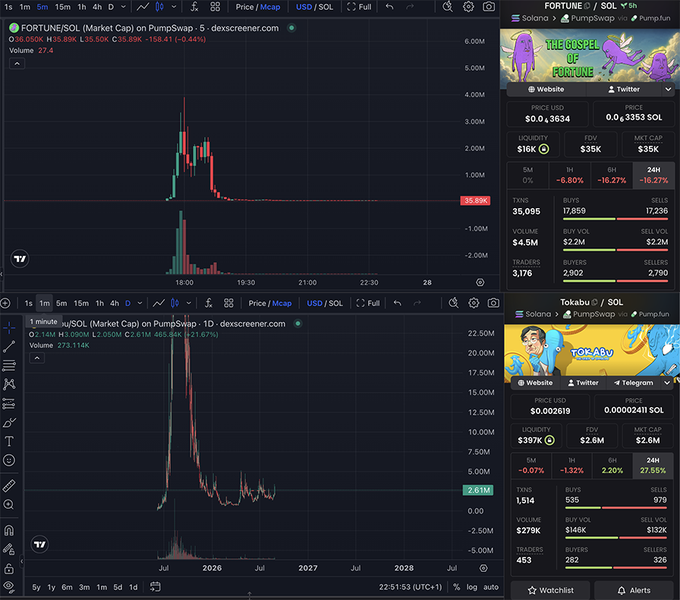680x600 pixels.
Task: Toggle USD / SOL on Tokabu chart
Action: [325, 303]
